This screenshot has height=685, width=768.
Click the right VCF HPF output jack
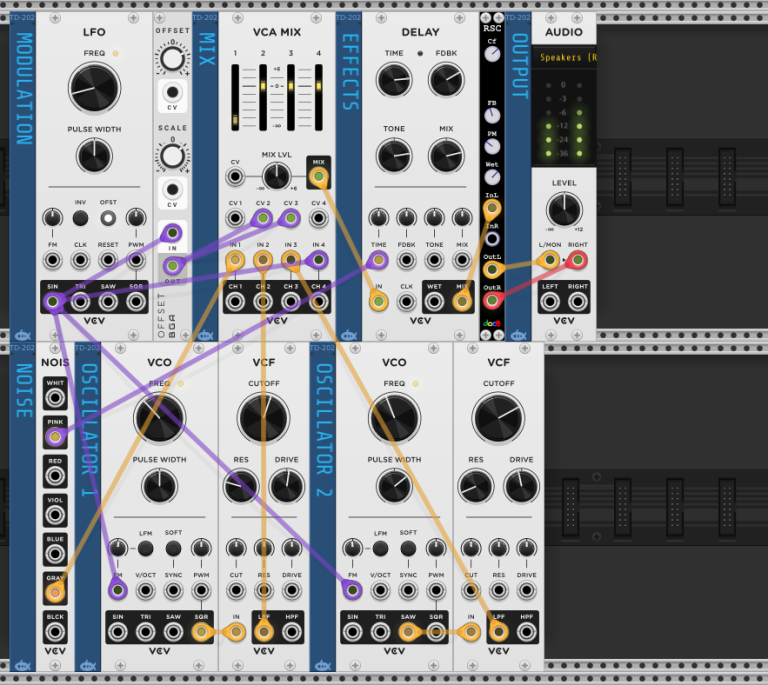(x=527, y=632)
